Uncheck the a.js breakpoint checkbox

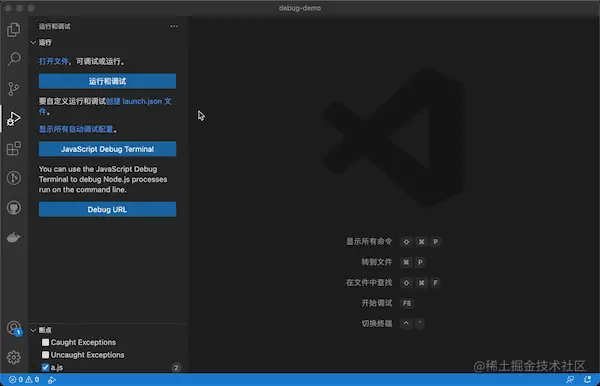coord(46,367)
